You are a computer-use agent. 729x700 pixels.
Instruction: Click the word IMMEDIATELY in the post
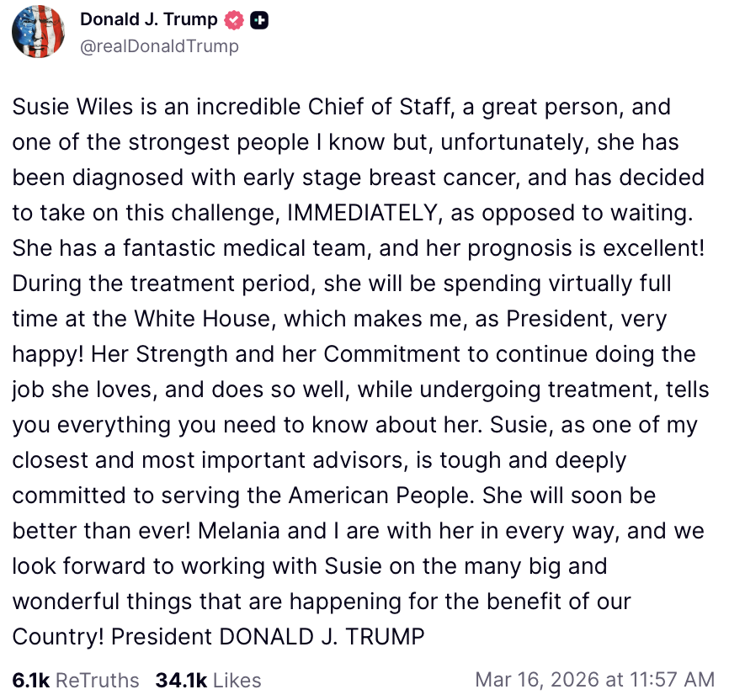(363, 214)
